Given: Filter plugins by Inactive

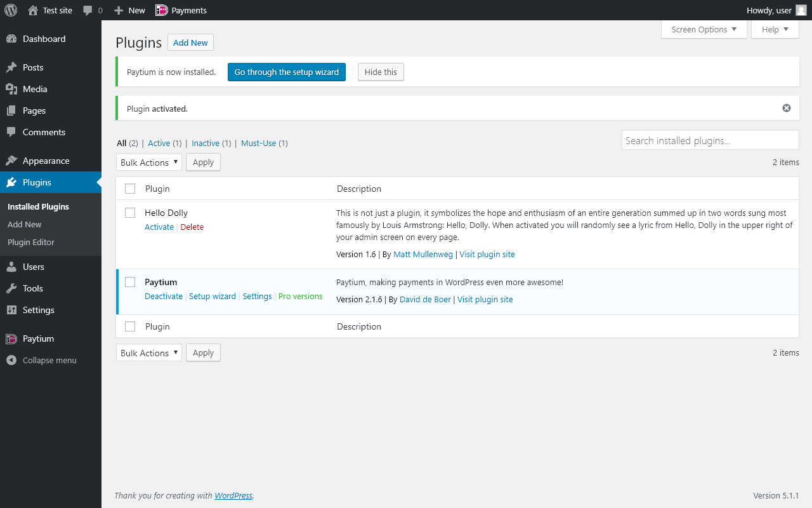Looking at the screenshot, I should pyautogui.click(x=206, y=144).
